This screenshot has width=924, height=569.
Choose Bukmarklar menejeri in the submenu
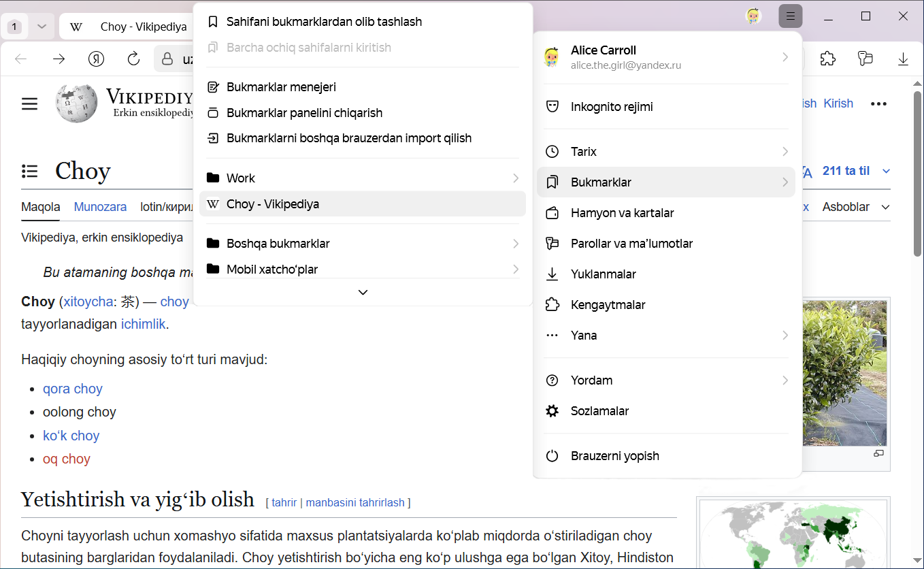point(281,87)
